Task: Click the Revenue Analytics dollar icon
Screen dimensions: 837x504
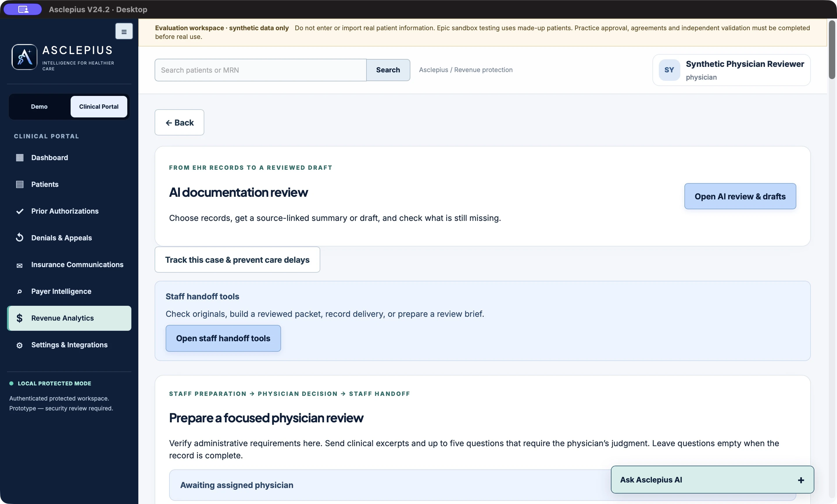Action: 20,318
